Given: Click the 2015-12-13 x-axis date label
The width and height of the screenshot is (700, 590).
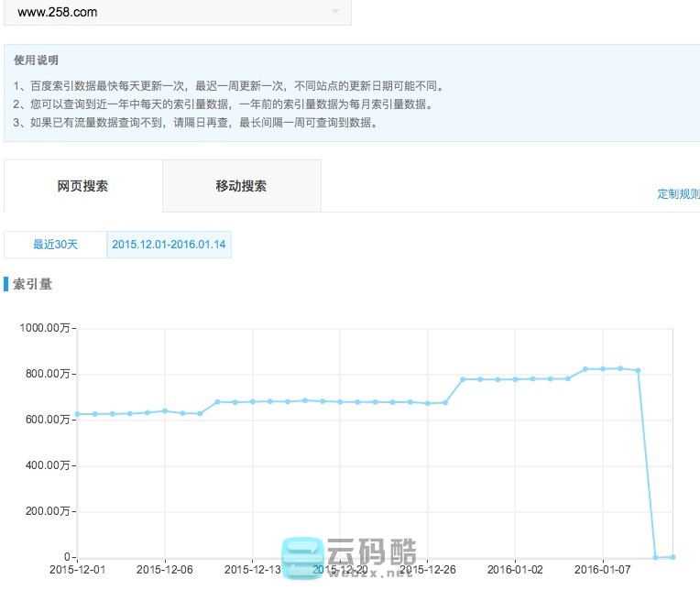Looking at the screenshot, I should [x=253, y=569].
